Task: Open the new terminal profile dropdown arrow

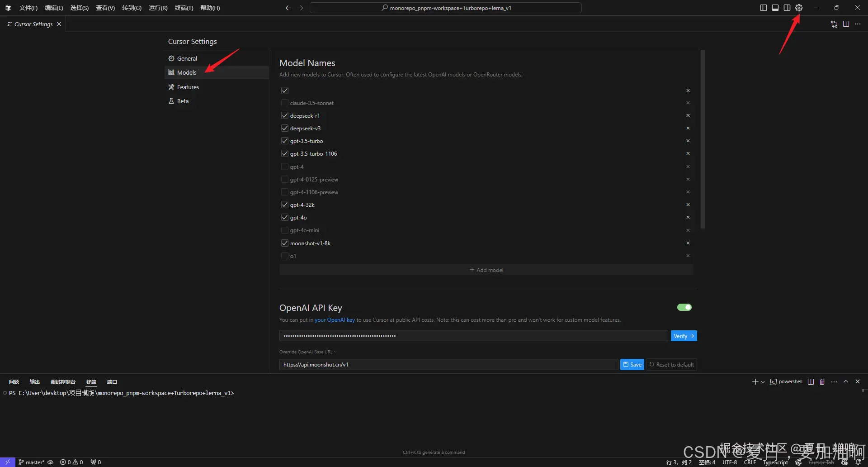Action: pos(763,382)
